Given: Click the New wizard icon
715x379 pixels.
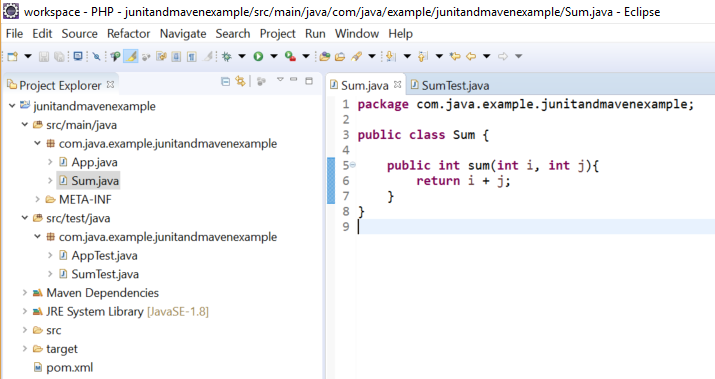Looking at the screenshot, I should point(13,57).
